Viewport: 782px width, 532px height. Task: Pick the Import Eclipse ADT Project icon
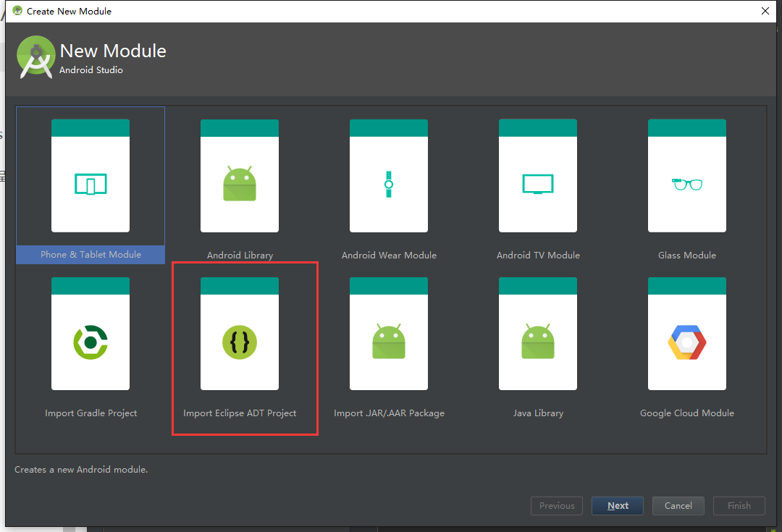[240, 334]
